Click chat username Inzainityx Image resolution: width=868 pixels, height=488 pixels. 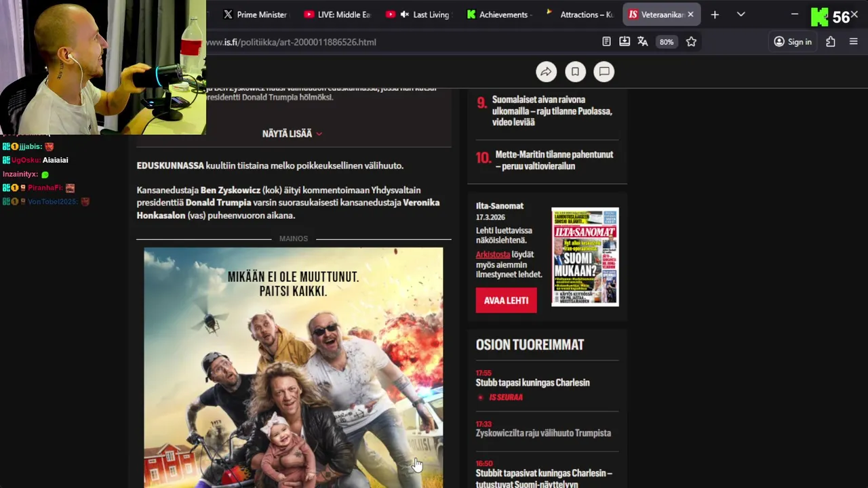pyautogui.click(x=20, y=174)
